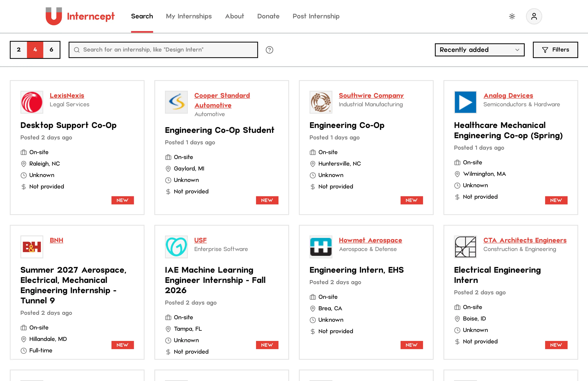This screenshot has width=588, height=381.
Task: Click the briefcase On-site icon on Howmet card
Action: 313,297
